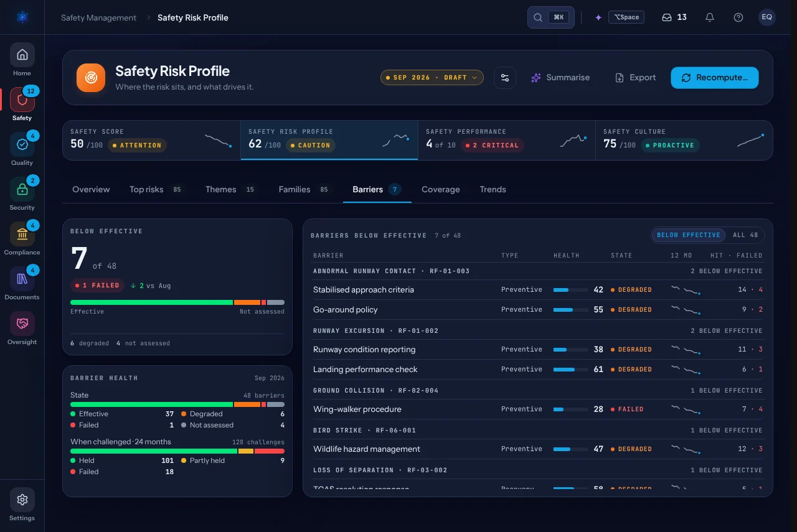The width and height of the screenshot is (797, 532).
Task: Open the inbox showing 13 items
Action: click(x=674, y=17)
